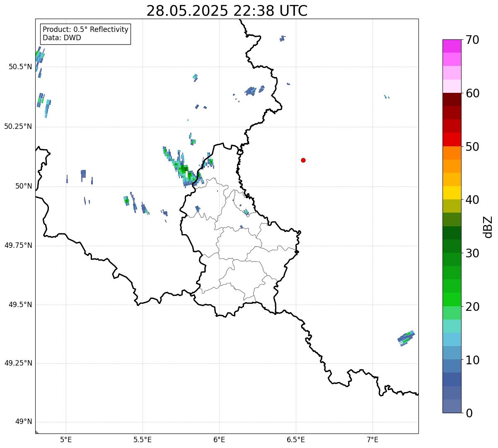The width and height of the screenshot is (498, 448).
Task: Click the bright green 20 dBZ colorbar segment
Action: 452,299
